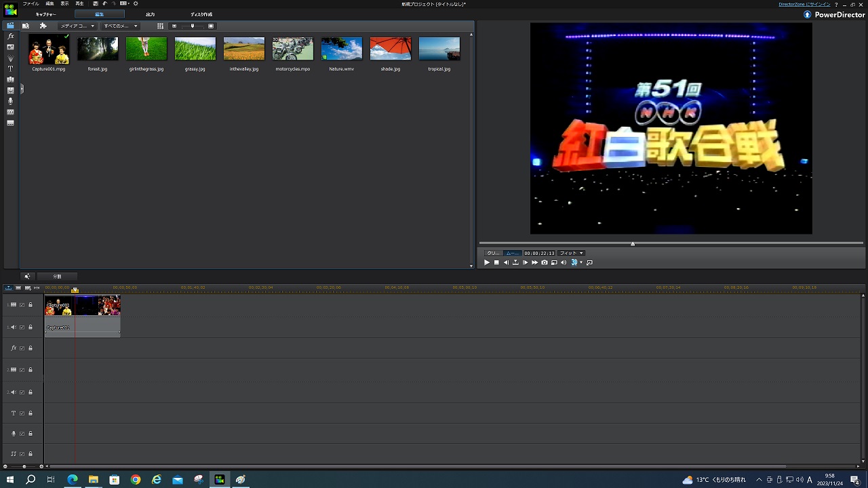
Task: Open the Subtitle Room icon
Action: click(x=10, y=123)
